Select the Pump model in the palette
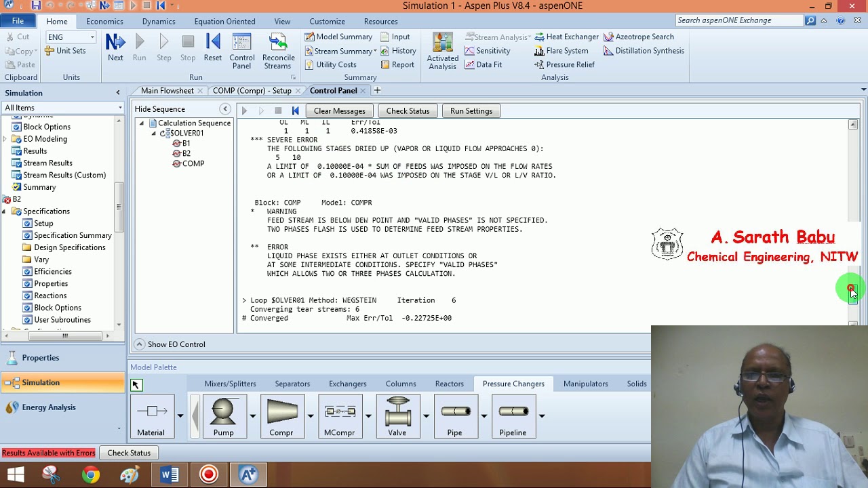This screenshot has height=488, width=868. [x=223, y=416]
